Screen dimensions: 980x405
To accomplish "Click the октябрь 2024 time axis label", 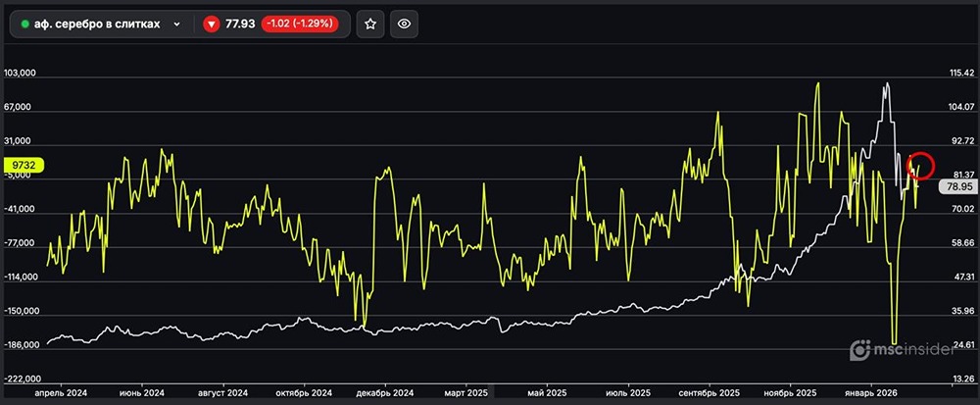I will [x=305, y=393].
